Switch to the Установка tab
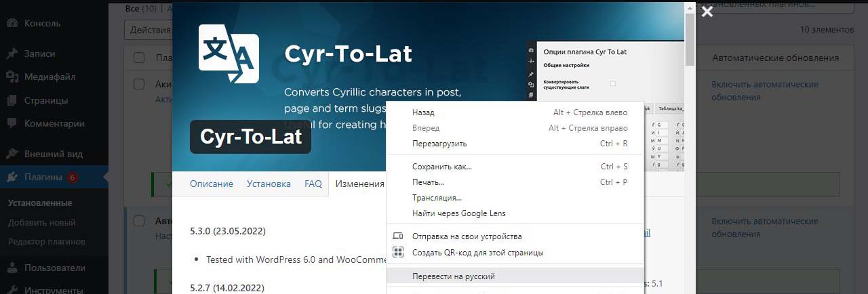Viewport: 868px width, 294px height. (269, 184)
